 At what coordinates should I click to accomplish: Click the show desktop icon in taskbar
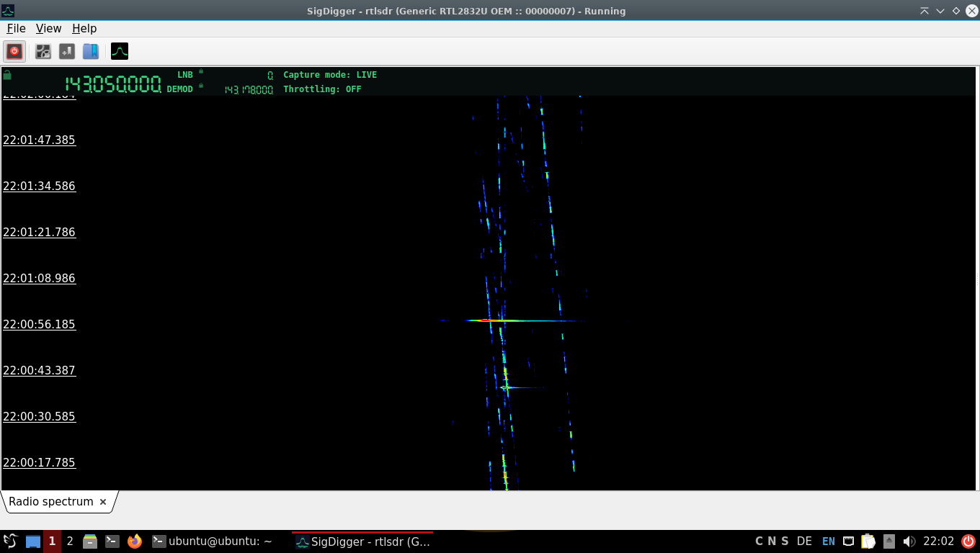(x=33, y=541)
